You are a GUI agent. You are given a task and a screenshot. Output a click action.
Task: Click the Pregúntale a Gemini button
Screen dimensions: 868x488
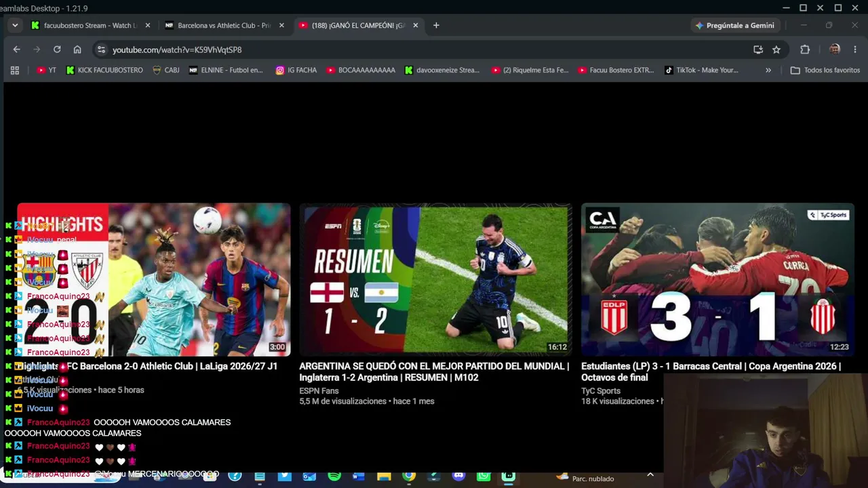click(x=734, y=25)
